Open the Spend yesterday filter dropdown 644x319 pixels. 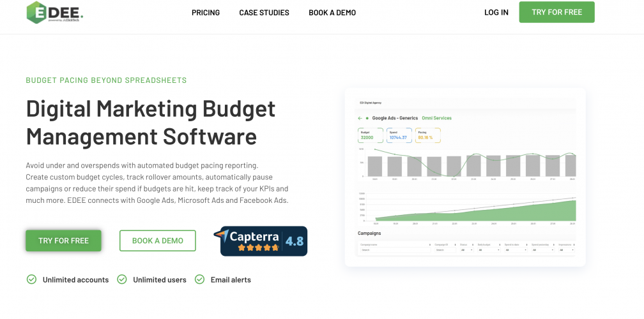point(543,249)
